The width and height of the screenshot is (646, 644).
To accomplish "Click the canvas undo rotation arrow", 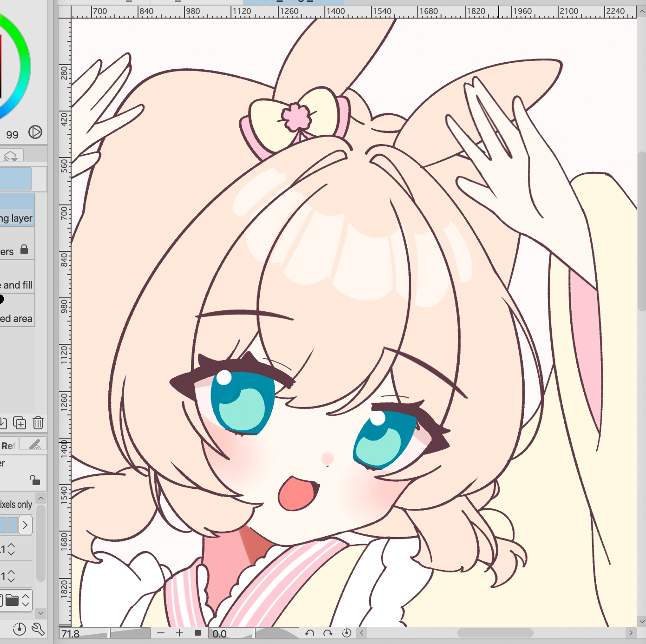I will point(310,633).
